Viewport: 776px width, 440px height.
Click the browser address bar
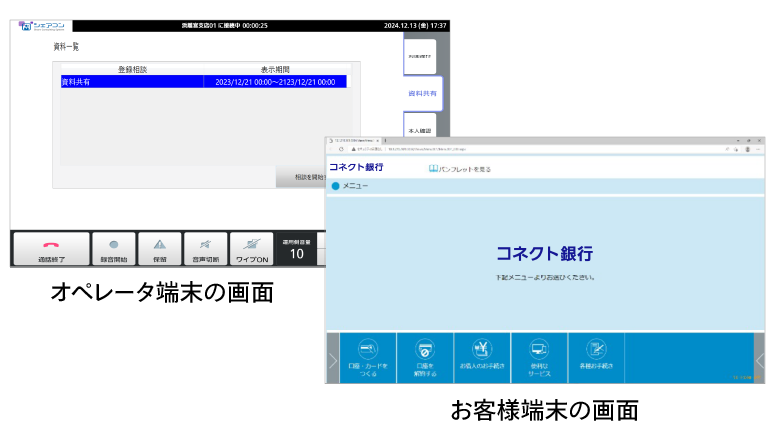pyautogui.click(x=520, y=149)
